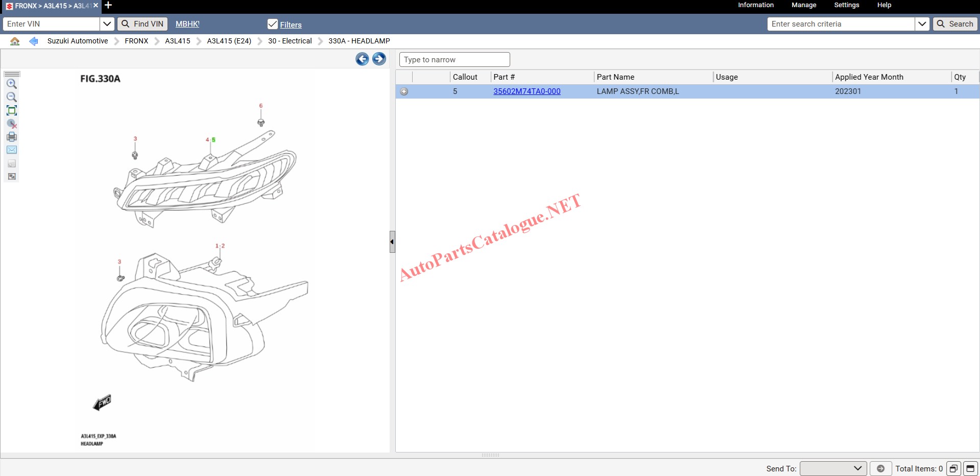The width and height of the screenshot is (980, 476).
Task: Collapse the illustration panel splitter handle
Action: point(392,242)
